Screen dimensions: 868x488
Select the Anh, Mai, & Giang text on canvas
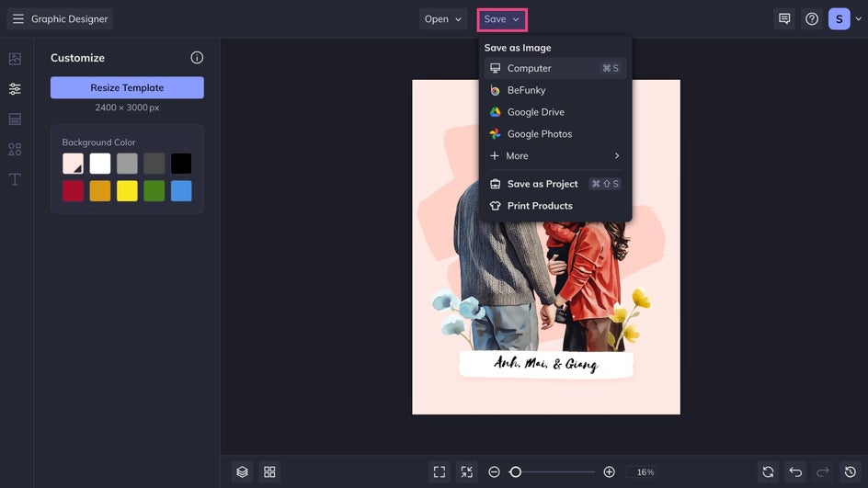(546, 364)
